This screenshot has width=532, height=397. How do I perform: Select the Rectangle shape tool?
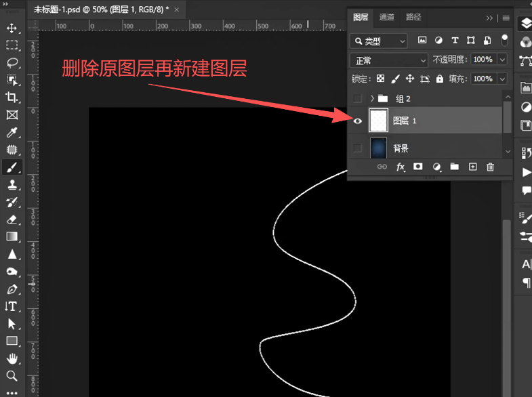click(x=12, y=341)
